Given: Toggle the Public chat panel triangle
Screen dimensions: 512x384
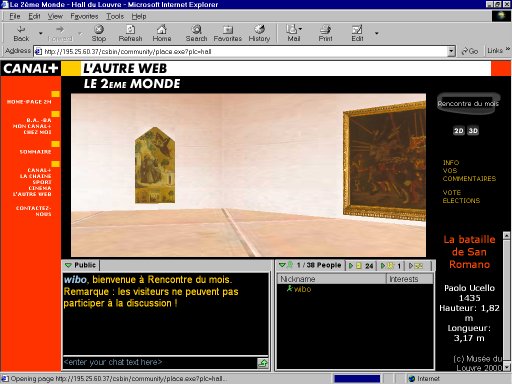Looking at the screenshot, I should click(68, 265).
